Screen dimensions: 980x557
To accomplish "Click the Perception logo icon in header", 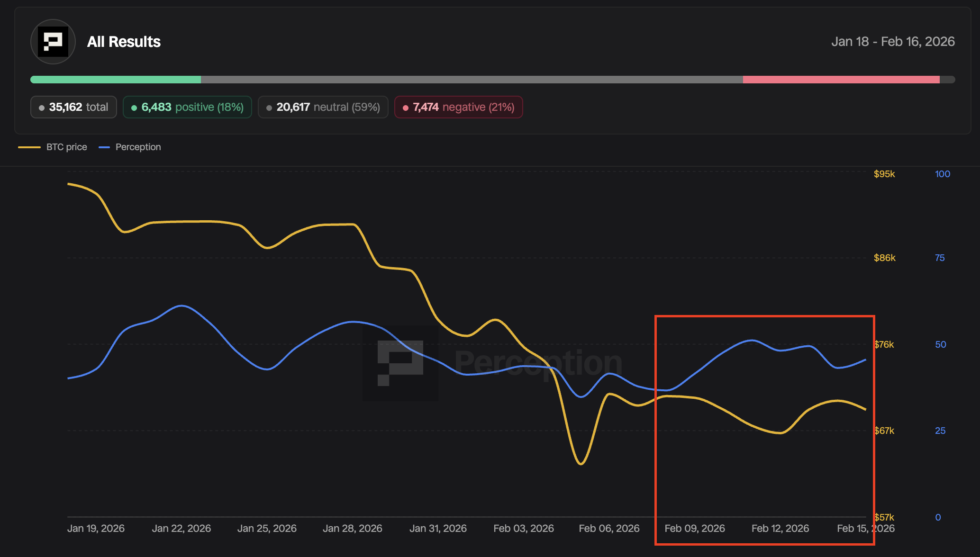I will tap(53, 42).
